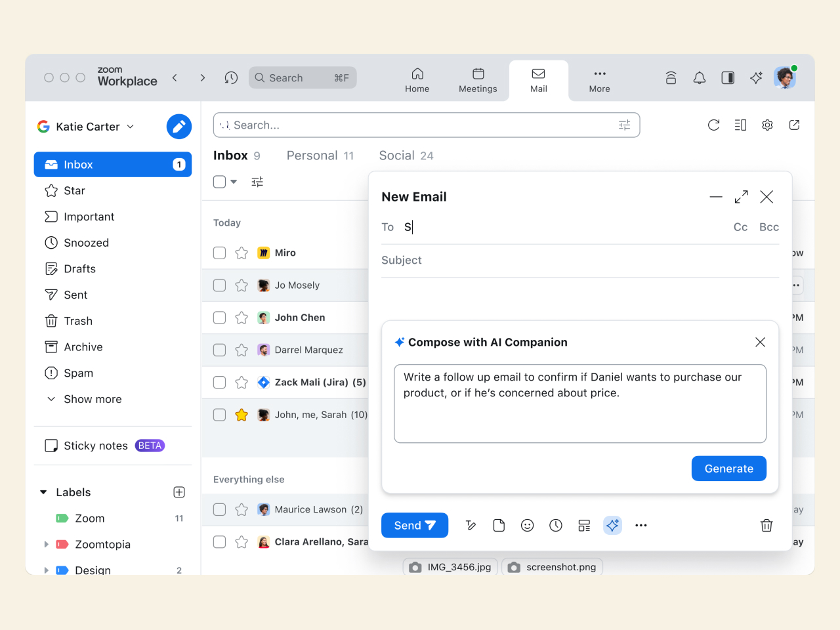Select the John Chen email checkbox

coord(220,318)
